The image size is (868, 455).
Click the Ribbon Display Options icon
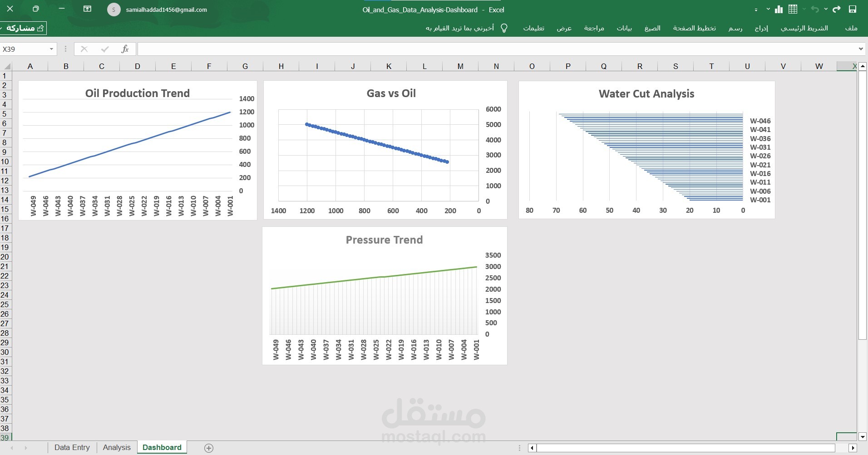tap(87, 9)
